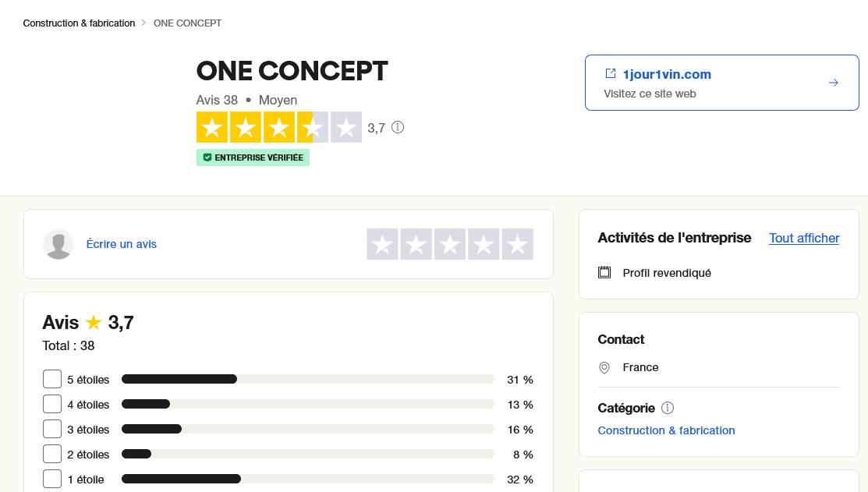Select the 2 étoiles checkbox
Viewport: 868px width, 492px height.
52,455
